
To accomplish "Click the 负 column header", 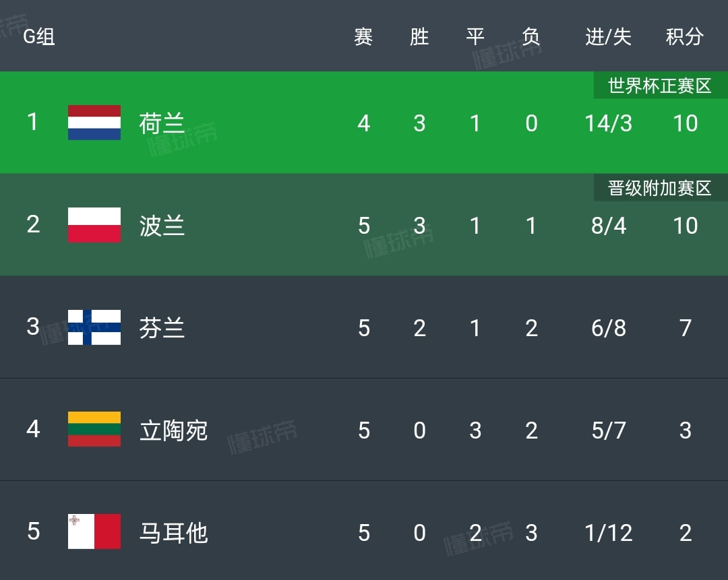I will click(x=531, y=36).
